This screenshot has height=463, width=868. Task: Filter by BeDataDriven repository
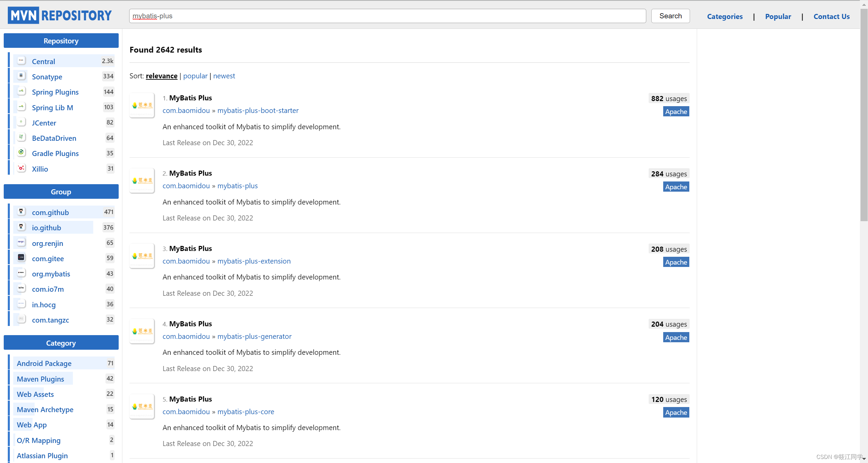coord(54,138)
